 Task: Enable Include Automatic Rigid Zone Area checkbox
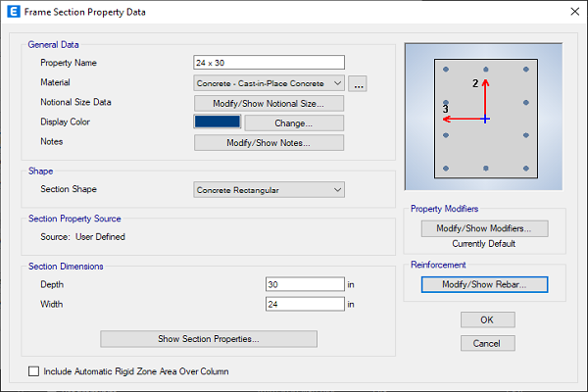(34, 371)
